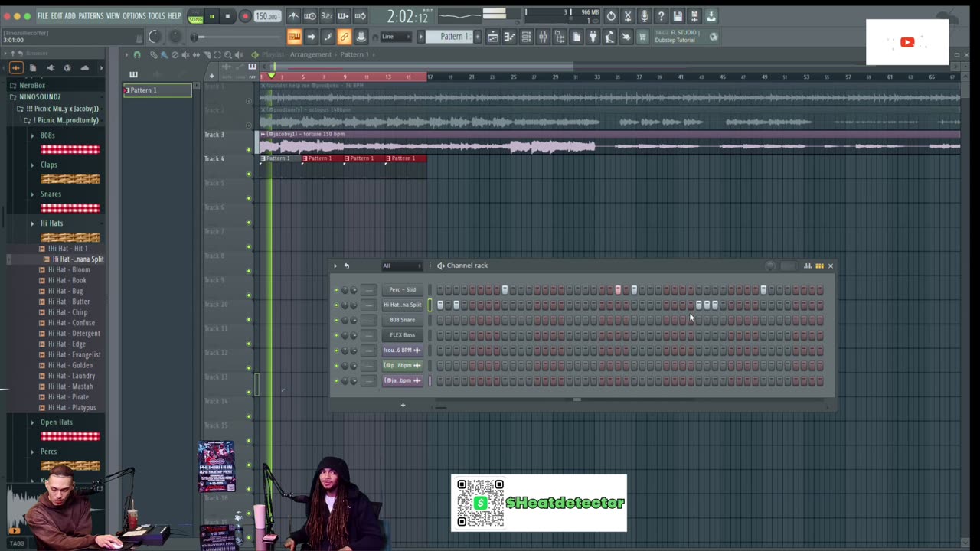Open the EDIT menu
This screenshot has width=980, height=551.
tap(57, 16)
